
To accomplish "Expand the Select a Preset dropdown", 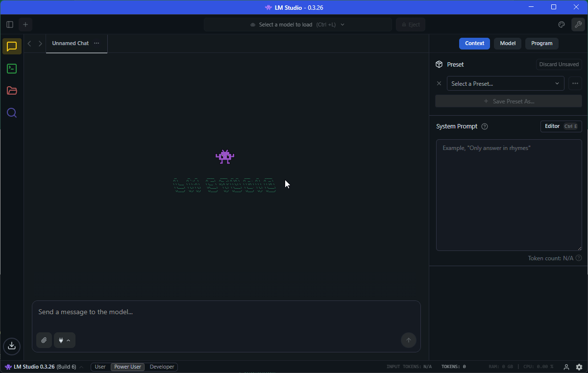I will (505, 83).
